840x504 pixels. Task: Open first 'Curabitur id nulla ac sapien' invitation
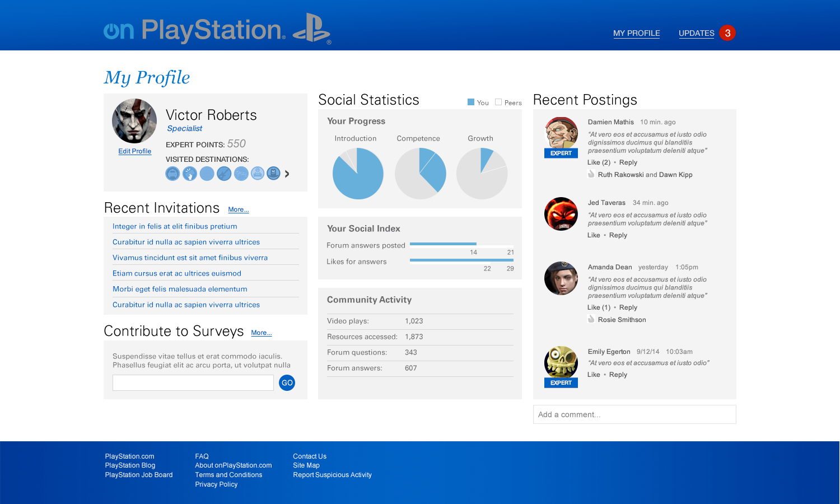click(186, 242)
